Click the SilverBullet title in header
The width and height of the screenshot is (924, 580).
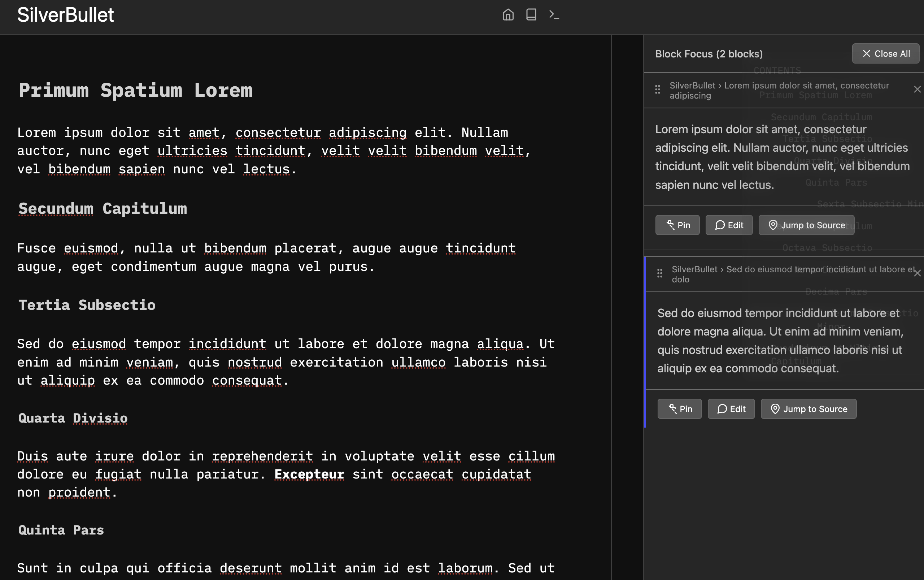[x=66, y=15]
